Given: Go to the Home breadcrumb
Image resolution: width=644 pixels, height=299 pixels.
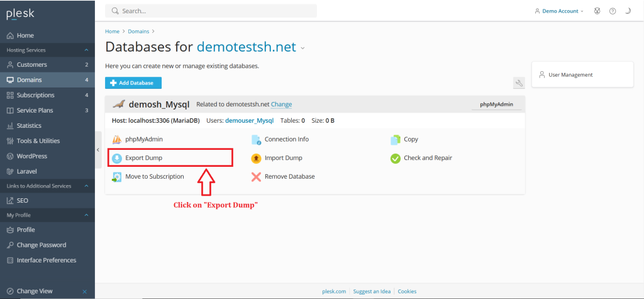Looking at the screenshot, I should [x=112, y=31].
